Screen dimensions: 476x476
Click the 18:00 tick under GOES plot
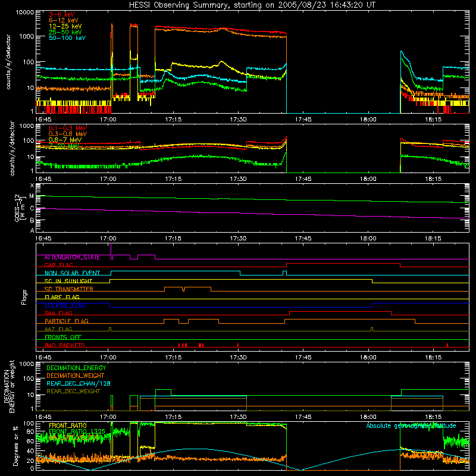(x=368, y=239)
